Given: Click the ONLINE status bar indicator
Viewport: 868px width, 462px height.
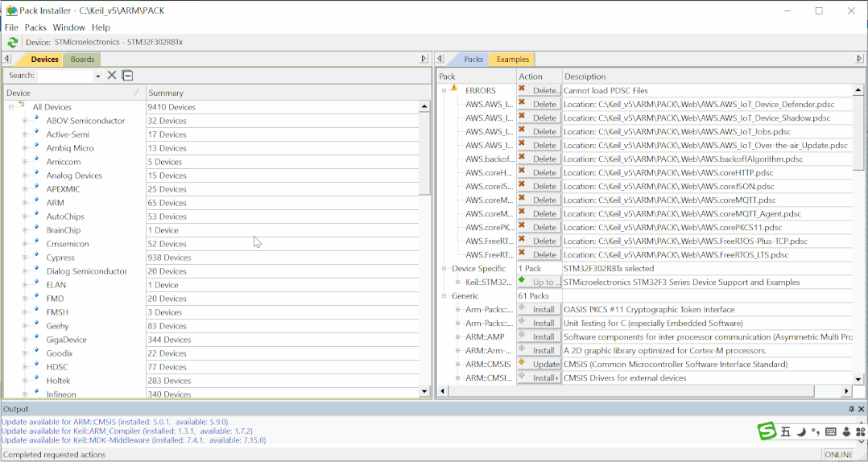Looking at the screenshot, I should pos(839,455).
